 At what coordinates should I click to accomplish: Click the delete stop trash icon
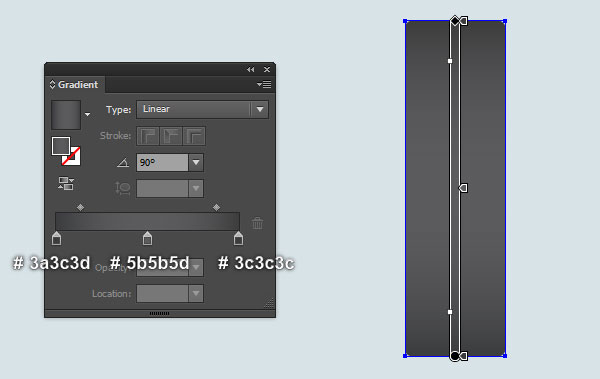tap(258, 223)
